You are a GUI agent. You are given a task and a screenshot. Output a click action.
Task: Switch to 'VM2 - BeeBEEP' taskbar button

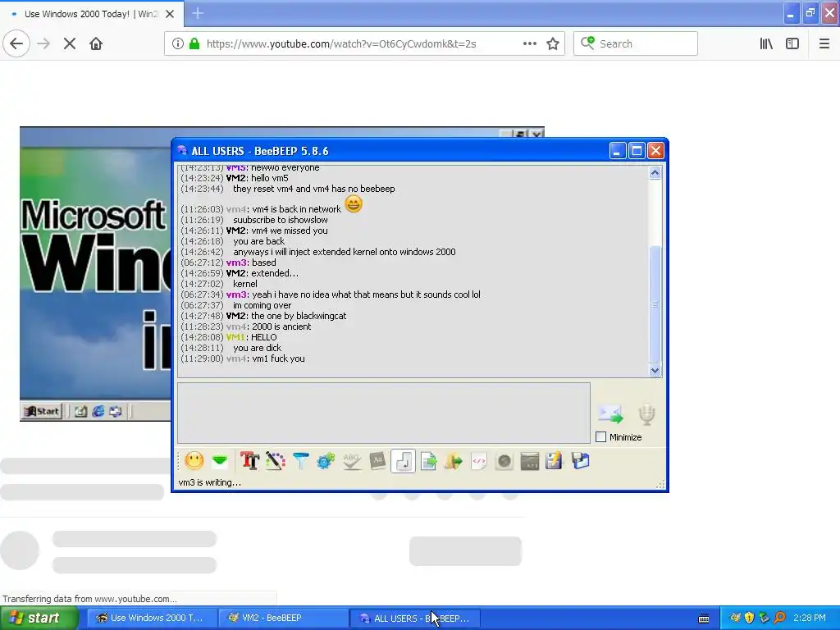[284, 618]
